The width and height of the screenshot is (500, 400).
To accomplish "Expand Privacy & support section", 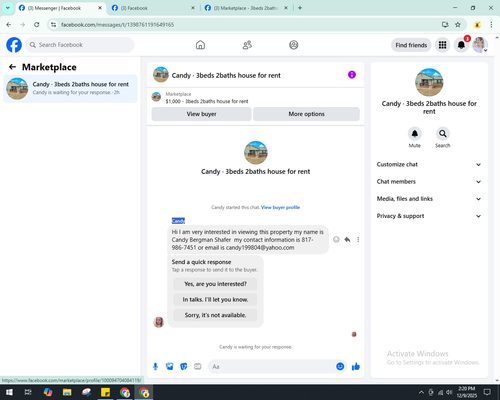I will pos(429,216).
